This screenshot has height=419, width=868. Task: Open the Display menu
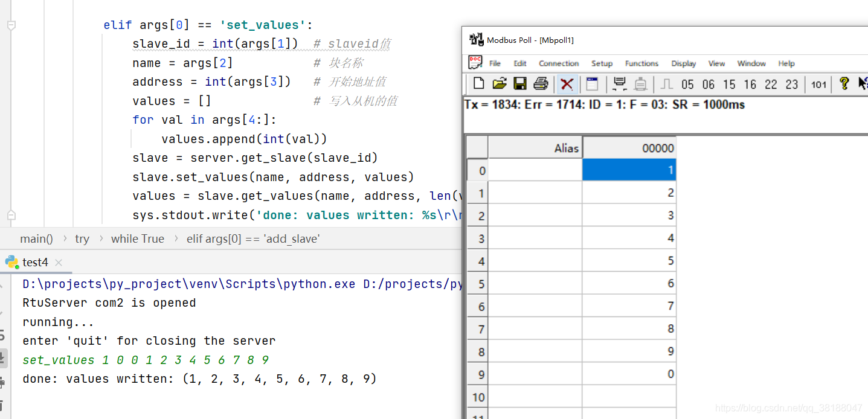pos(683,63)
